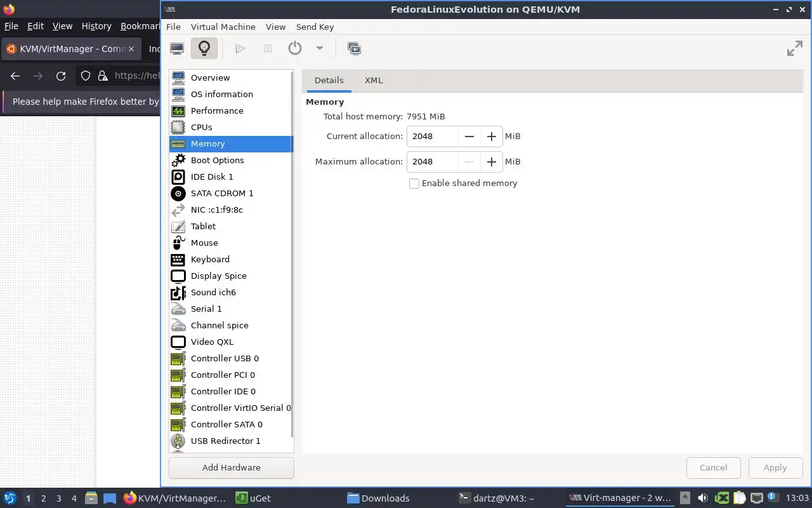Switch to workspace 2 in taskbar

pos(43,498)
